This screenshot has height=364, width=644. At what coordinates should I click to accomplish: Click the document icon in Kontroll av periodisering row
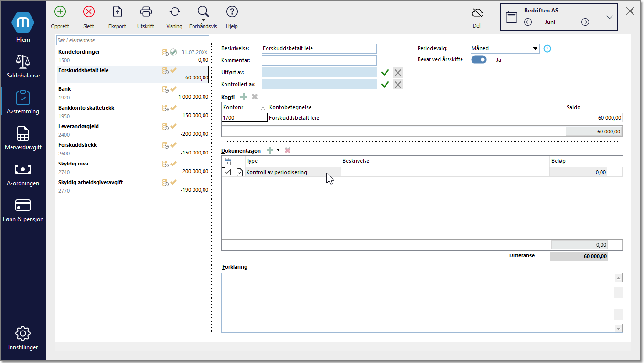(240, 172)
